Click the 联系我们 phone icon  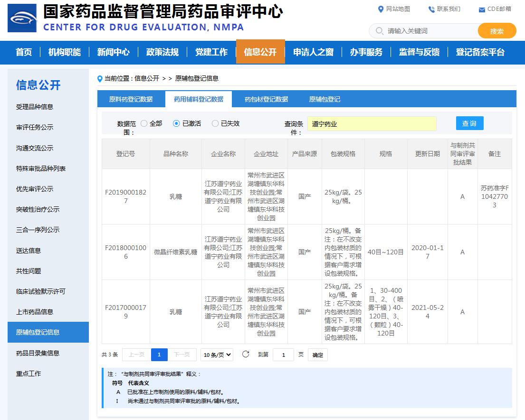coord(431,9)
